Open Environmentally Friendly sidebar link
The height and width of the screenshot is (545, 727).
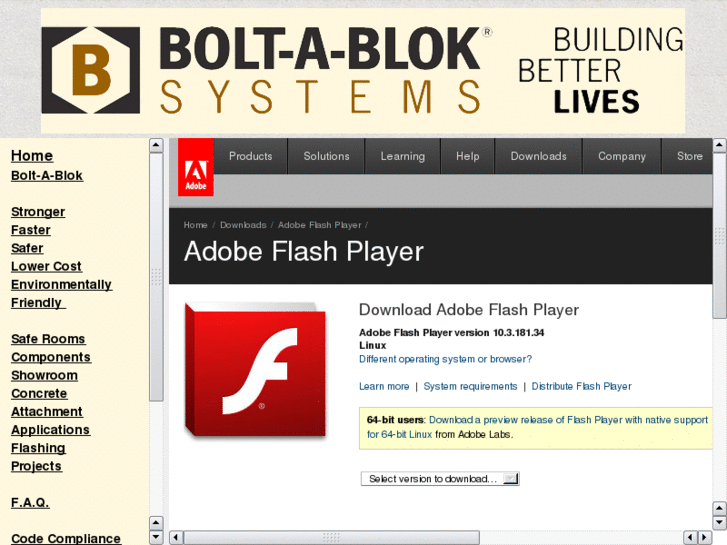coord(61,294)
